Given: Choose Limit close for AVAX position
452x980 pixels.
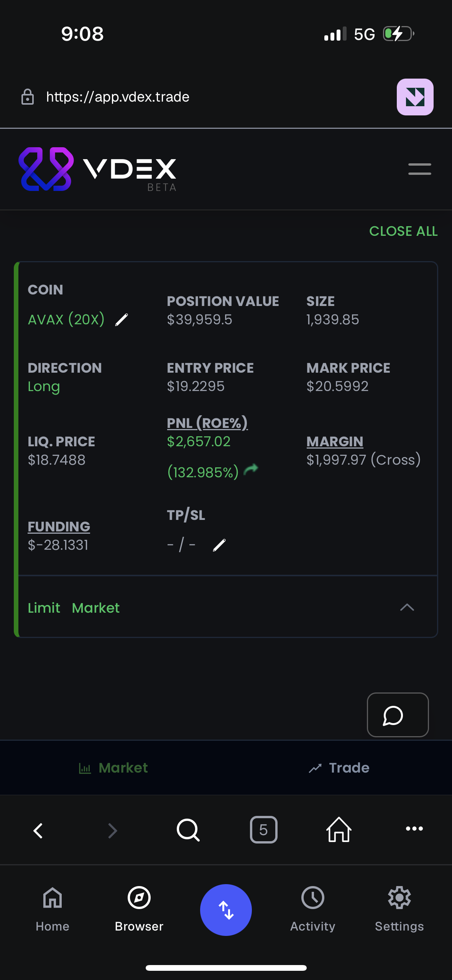Looking at the screenshot, I should tap(44, 608).
